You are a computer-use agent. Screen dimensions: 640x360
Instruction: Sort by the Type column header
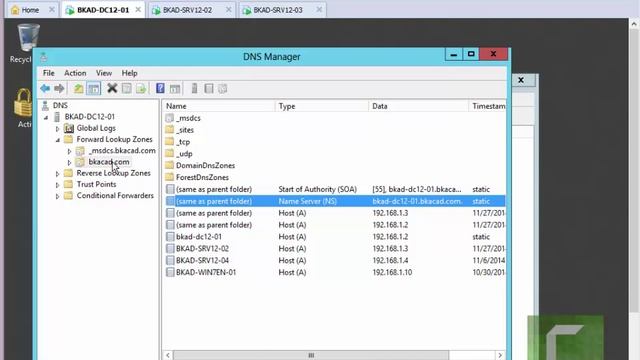[322, 106]
